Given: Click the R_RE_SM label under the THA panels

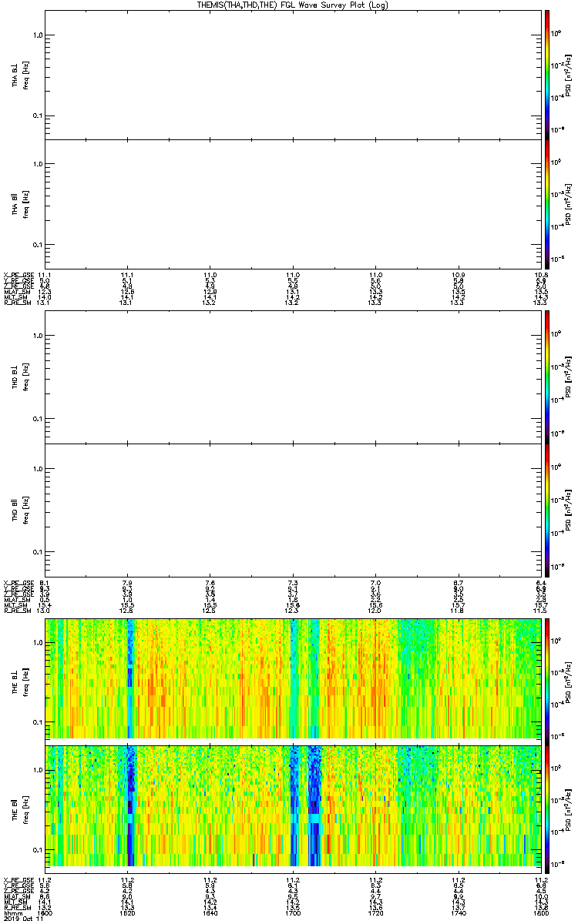Looking at the screenshot, I should 18,303.
